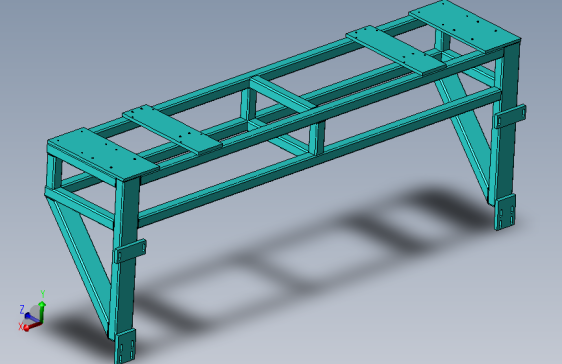Click the slotted foot plate of right leg
The height and width of the screenshot is (364, 562).
coord(505,212)
